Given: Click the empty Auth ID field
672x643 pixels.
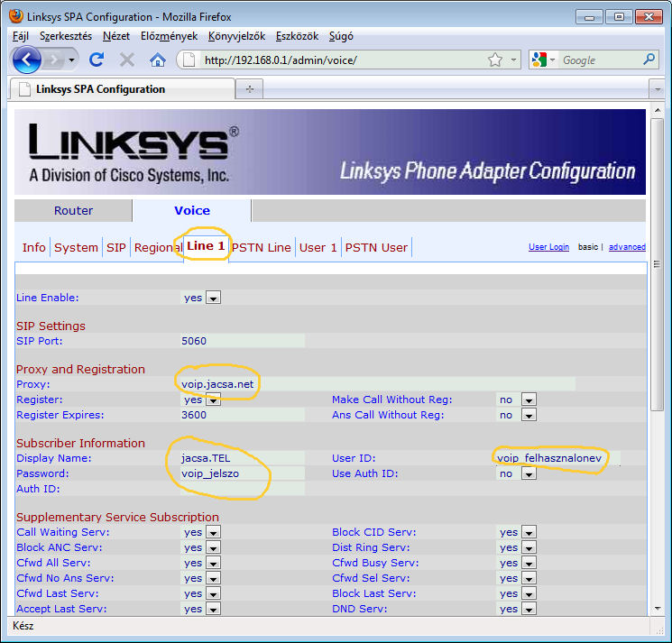Looking at the screenshot, I should (x=243, y=489).
